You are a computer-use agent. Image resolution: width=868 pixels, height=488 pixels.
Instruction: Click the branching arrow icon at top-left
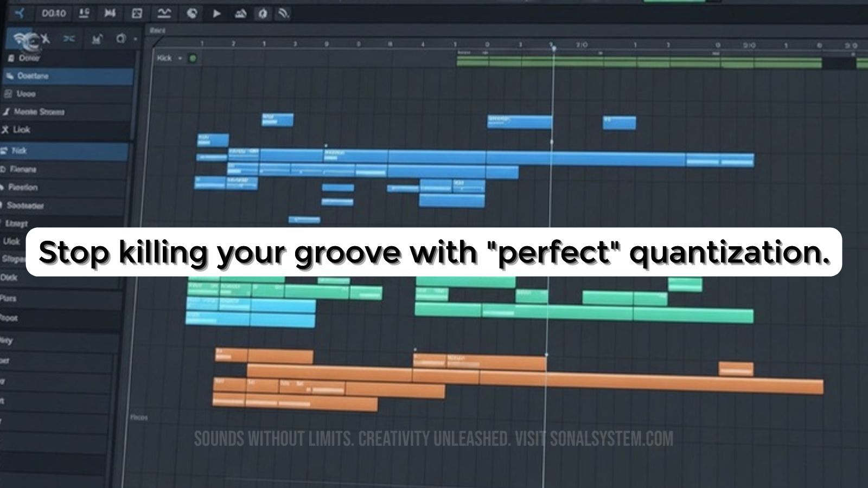pyautogui.click(x=20, y=13)
